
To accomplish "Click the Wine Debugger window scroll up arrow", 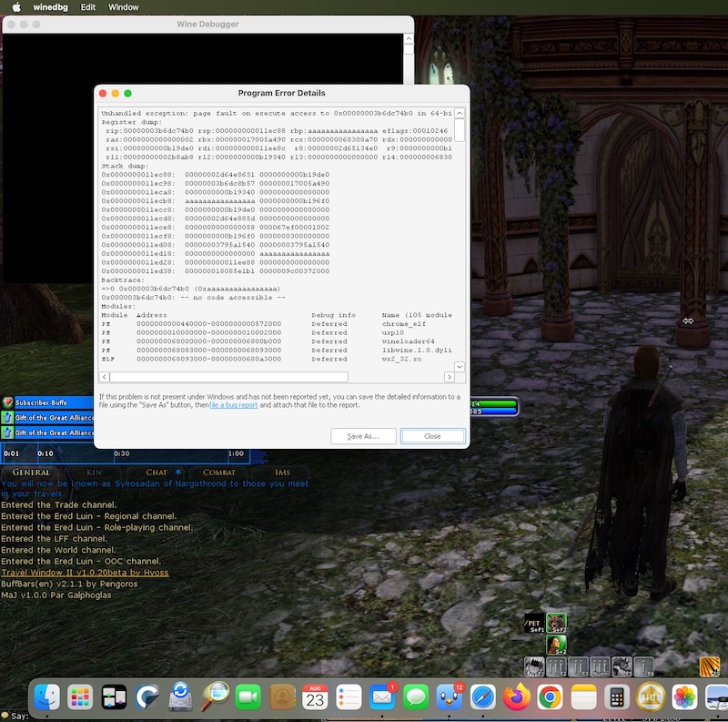I will [409, 38].
